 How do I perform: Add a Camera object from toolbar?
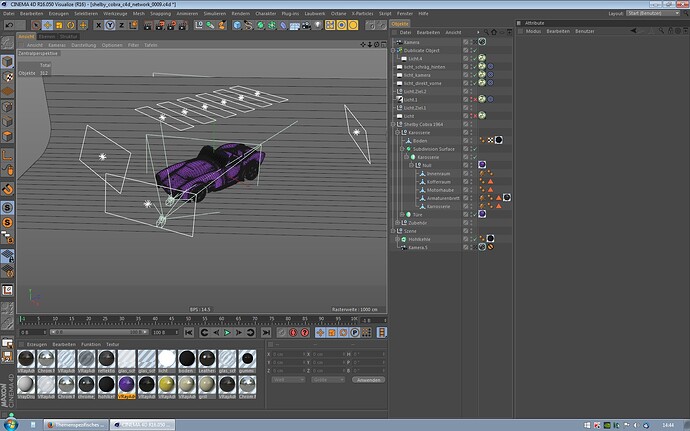click(x=306, y=25)
